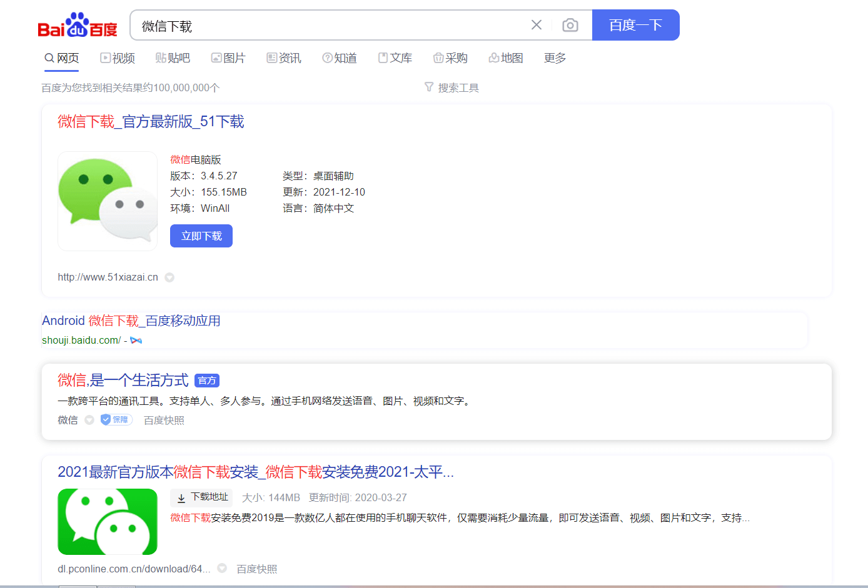Click 大小: 144MB text

coord(271,498)
